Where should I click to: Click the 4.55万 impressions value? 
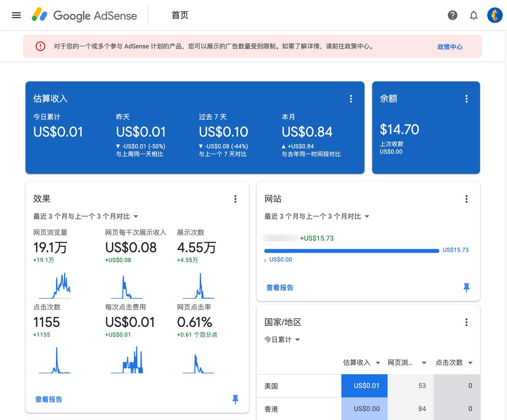pyautogui.click(x=196, y=247)
